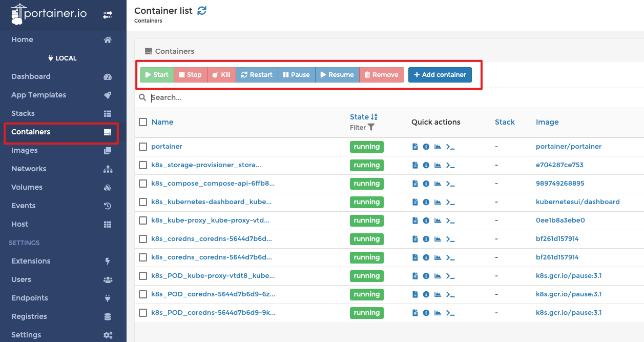Viewport: 644px width, 342px height.
Task: Click the Restart button
Action: tap(257, 75)
